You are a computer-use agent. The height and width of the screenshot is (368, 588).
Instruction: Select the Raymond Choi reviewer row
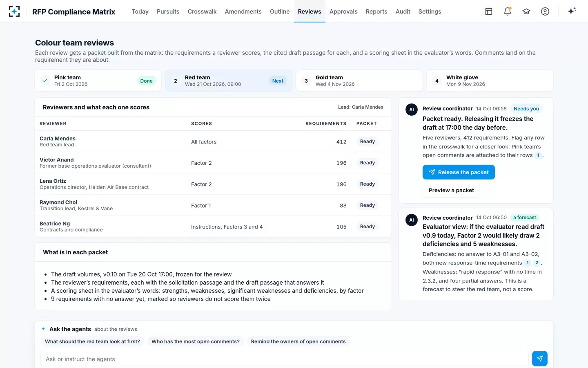click(x=213, y=205)
